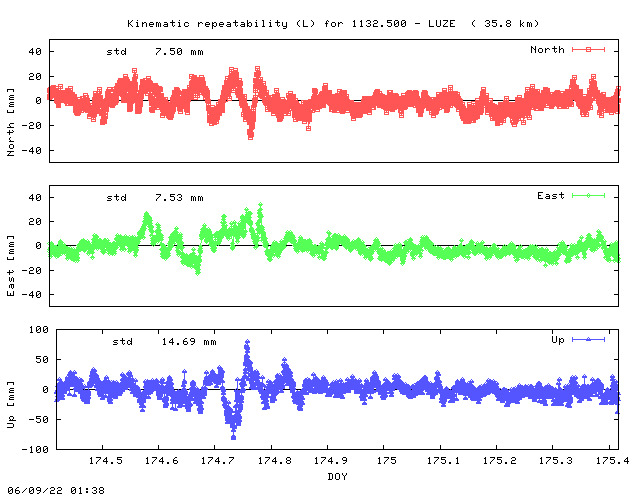Click x-axis tick label 175.3
Viewport: 640px width, 496px height.
click(556, 461)
